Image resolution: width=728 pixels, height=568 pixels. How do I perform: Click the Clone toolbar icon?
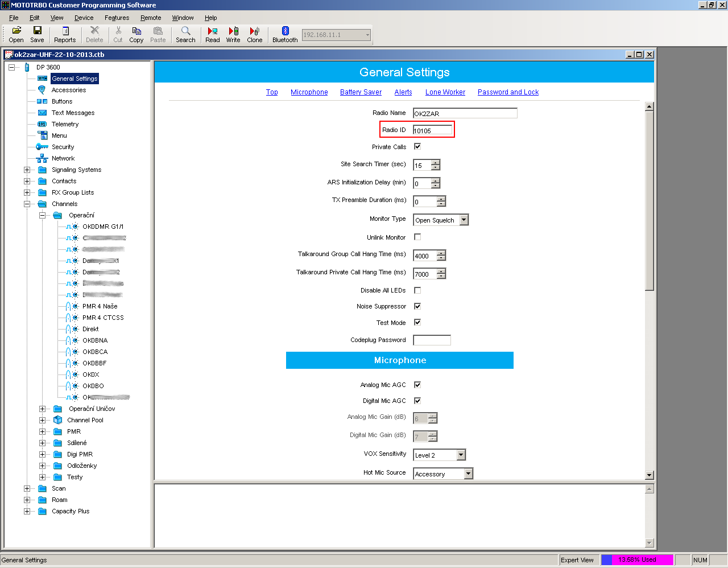coord(255,34)
